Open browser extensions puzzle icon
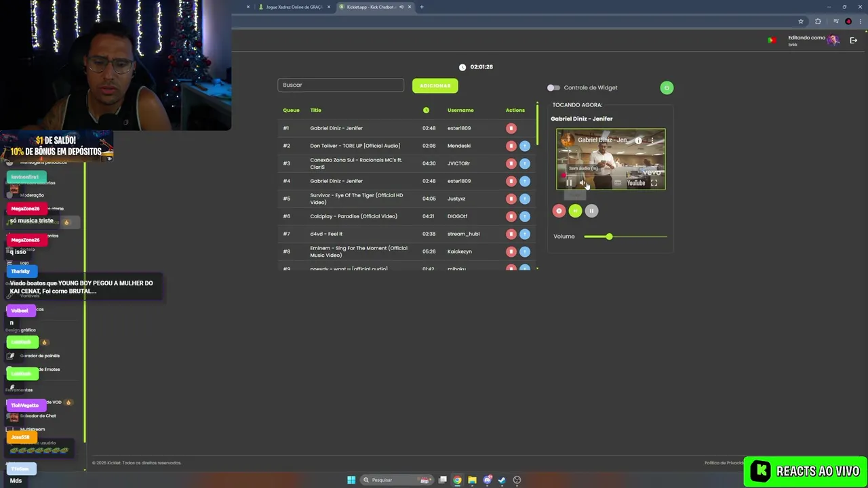Viewport: 868px width, 488px height. [x=818, y=21]
